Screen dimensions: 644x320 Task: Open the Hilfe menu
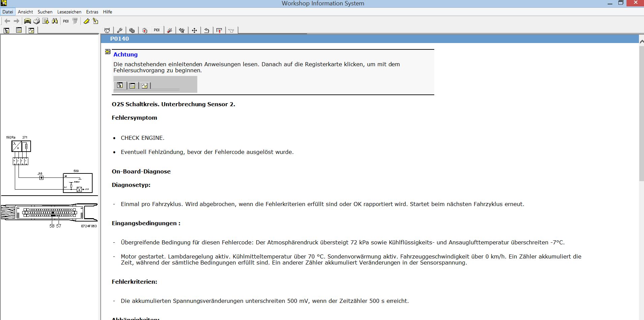tap(108, 12)
